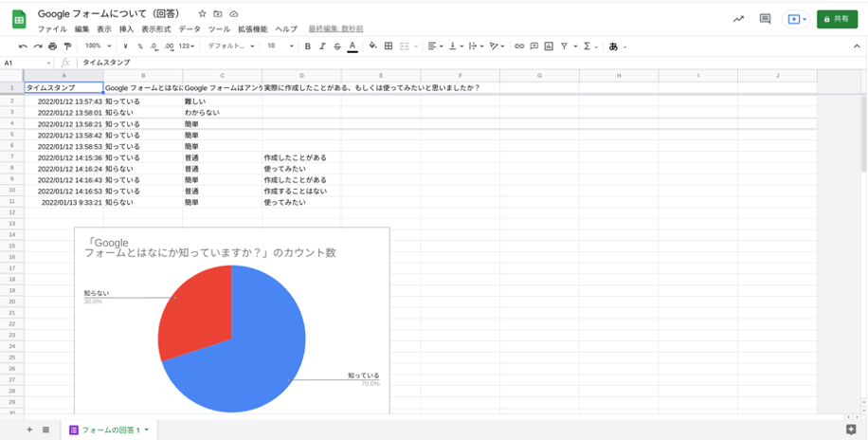Viewport: 868px width, 440px height.
Task: Insert a hyperlink into the cell
Action: tap(518, 46)
